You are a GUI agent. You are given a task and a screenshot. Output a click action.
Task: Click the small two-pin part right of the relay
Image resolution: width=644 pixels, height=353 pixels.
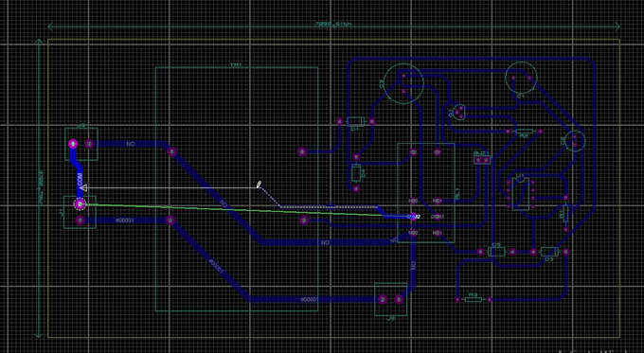coord(482,160)
